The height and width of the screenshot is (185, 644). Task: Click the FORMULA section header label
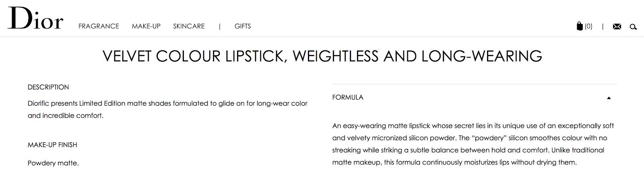pos(348,98)
